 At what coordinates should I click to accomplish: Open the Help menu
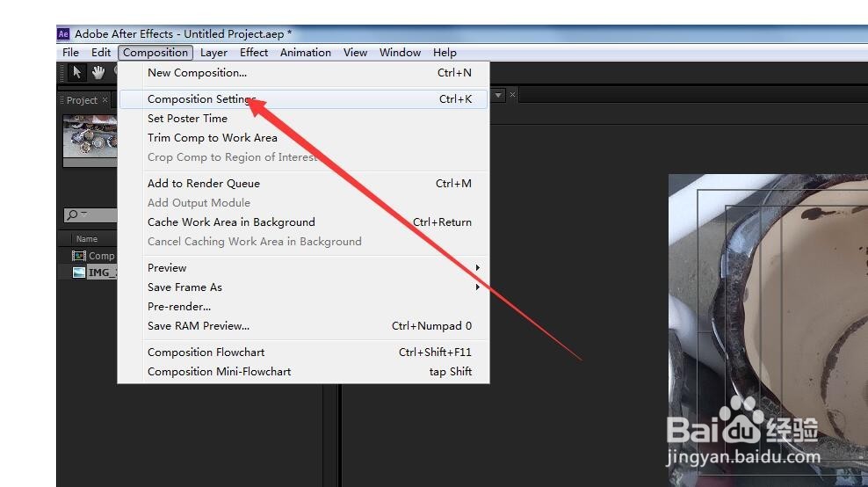point(445,52)
